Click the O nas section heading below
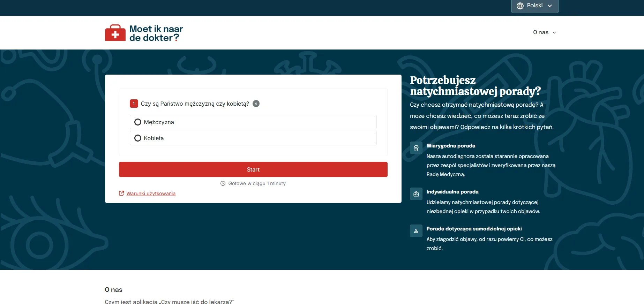The width and height of the screenshot is (644, 304). pos(113,290)
